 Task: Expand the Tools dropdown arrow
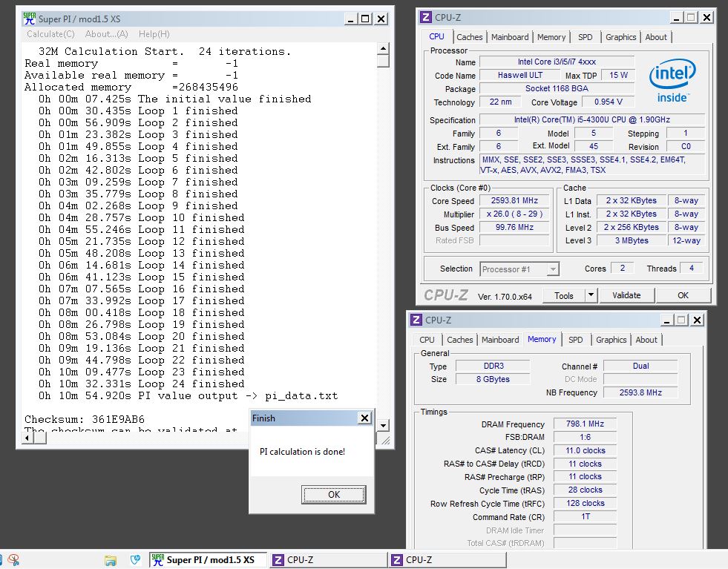[x=590, y=295]
